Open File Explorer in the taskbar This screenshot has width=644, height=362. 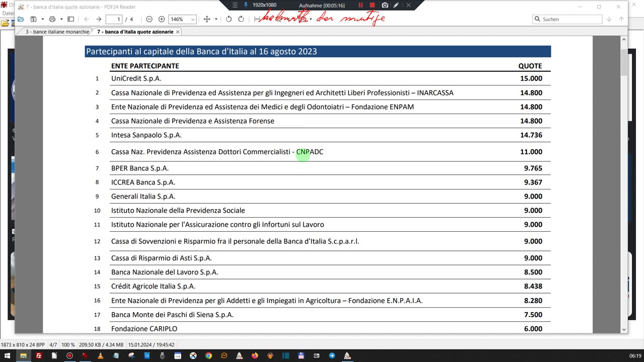coord(23,355)
